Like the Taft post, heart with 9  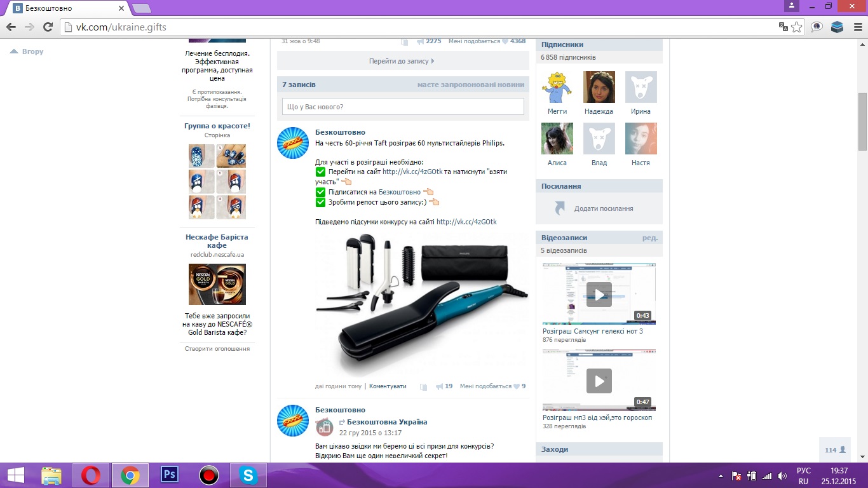517,386
